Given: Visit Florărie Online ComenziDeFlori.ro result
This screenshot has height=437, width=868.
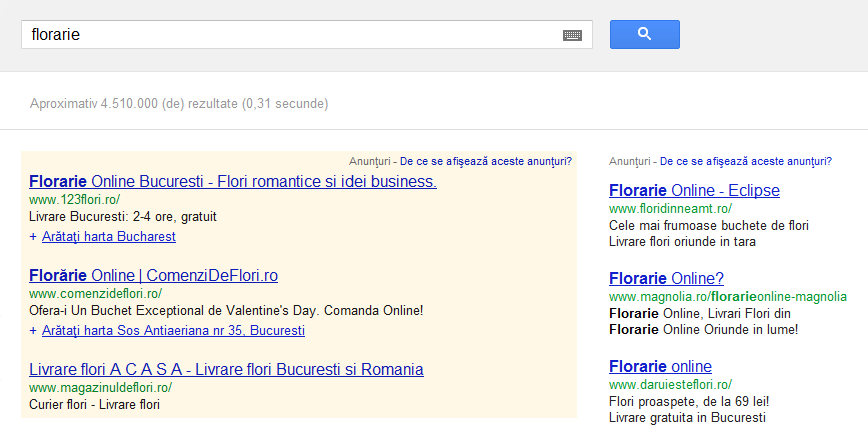Looking at the screenshot, I should pyautogui.click(x=153, y=275).
